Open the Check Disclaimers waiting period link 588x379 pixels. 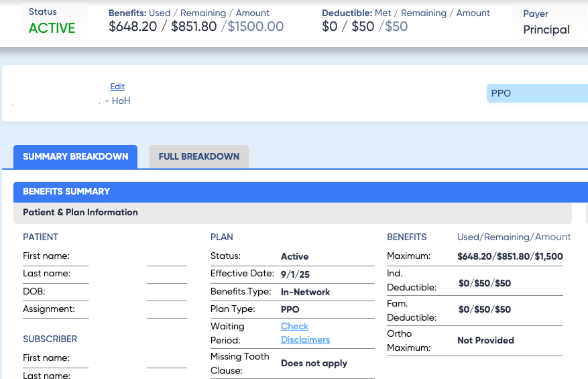[x=305, y=333]
